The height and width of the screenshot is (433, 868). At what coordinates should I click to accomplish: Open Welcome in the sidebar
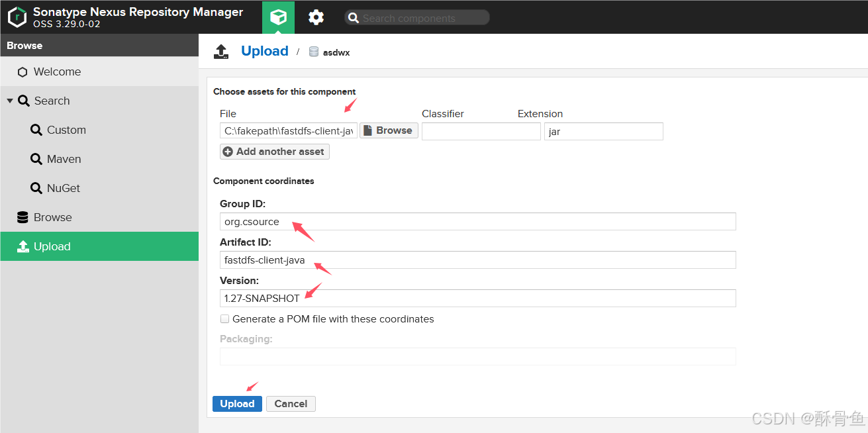(x=99, y=72)
